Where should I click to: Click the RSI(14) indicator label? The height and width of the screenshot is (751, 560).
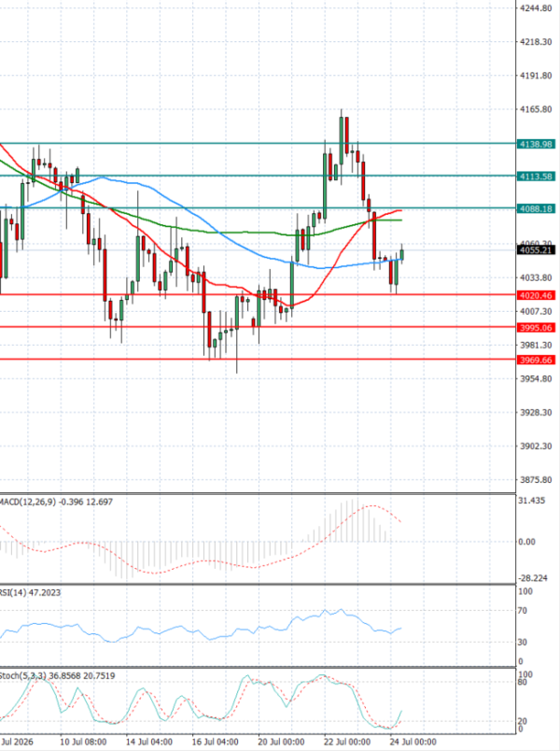click(13, 592)
